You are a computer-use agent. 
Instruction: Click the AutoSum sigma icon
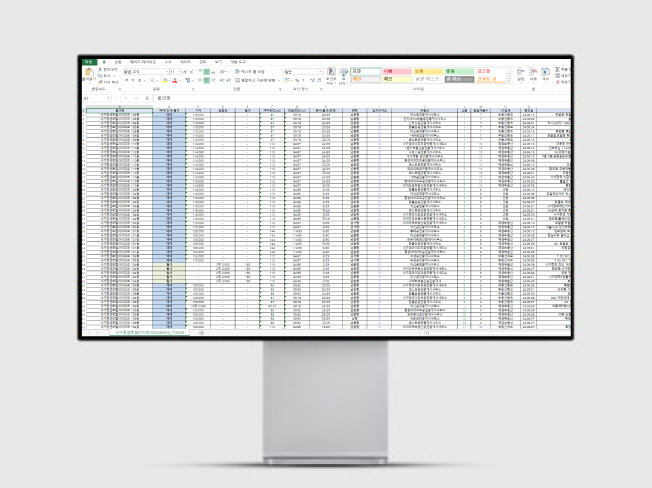click(558, 70)
